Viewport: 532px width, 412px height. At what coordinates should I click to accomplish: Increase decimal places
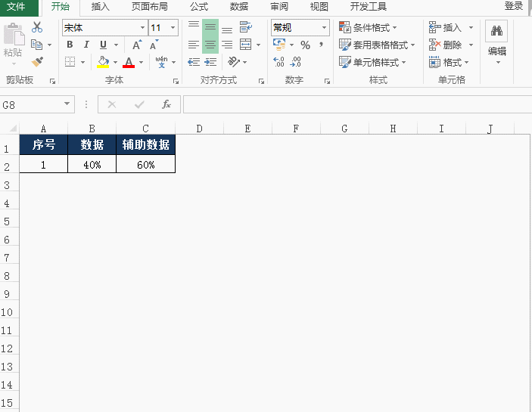tap(279, 62)
